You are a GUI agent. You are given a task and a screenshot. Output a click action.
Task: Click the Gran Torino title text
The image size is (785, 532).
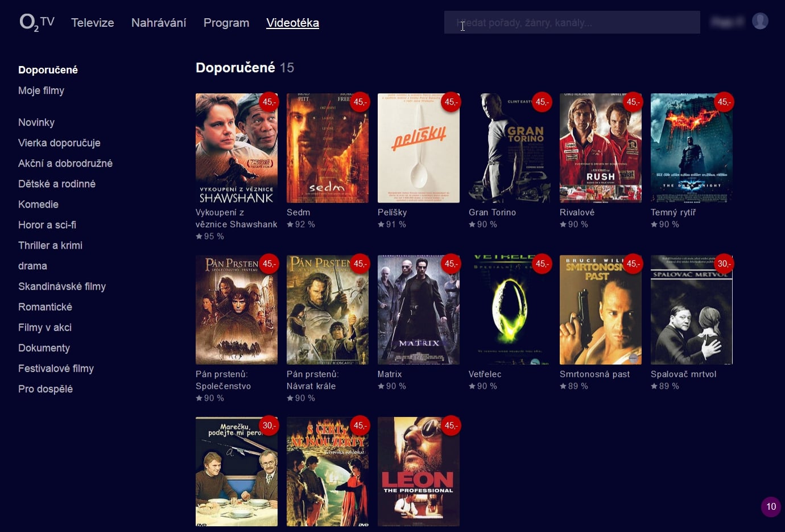pyautogui.click(x=492, y=212)
